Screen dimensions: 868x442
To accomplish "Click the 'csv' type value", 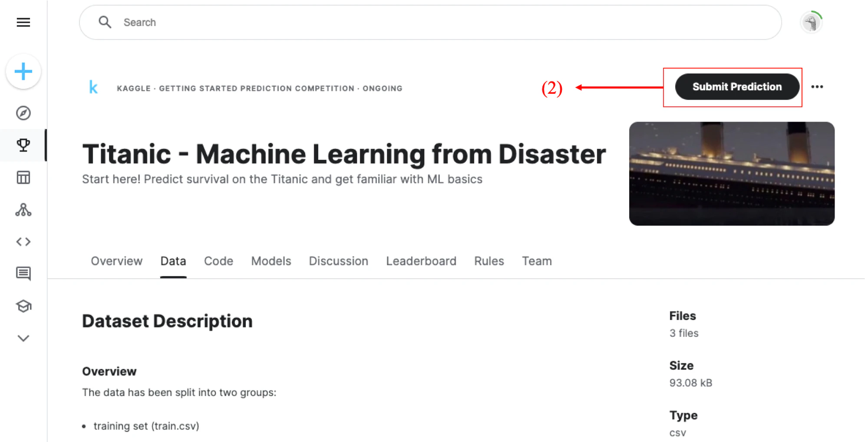I will 678,433.
